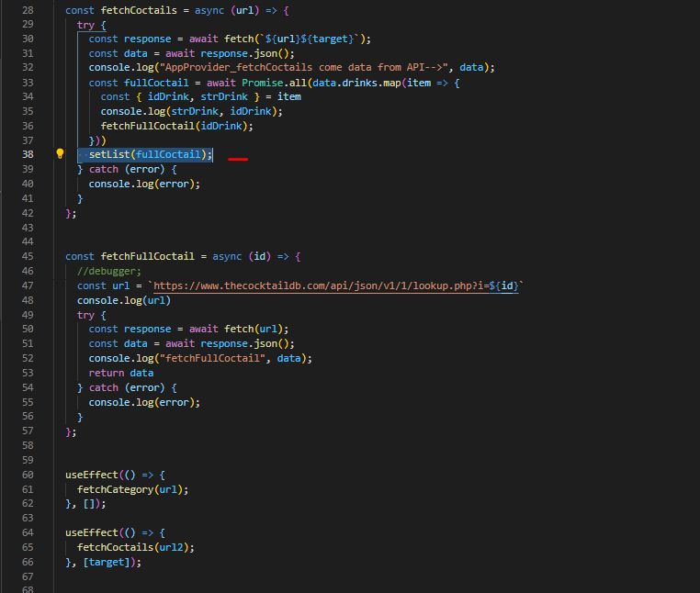Click the fetchFullCoctail declaration on line 45
This screenshot has height=593, width=700.
pos(147,256)
